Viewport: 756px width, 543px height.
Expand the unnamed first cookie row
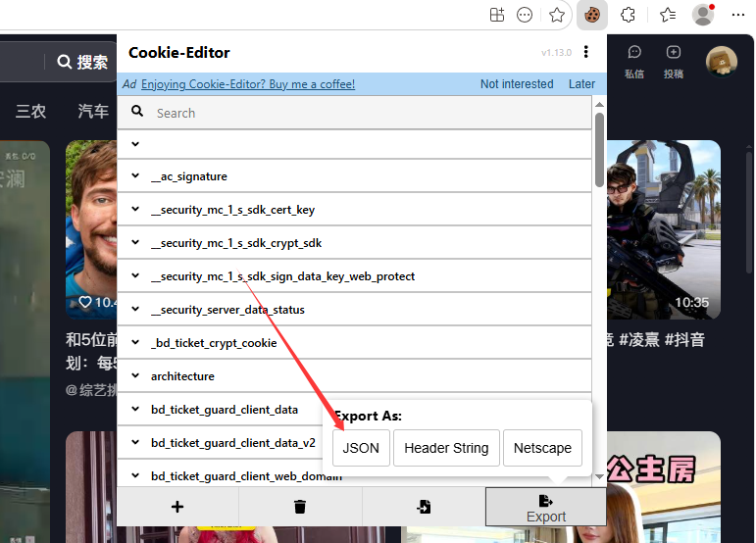pos(354,144)
